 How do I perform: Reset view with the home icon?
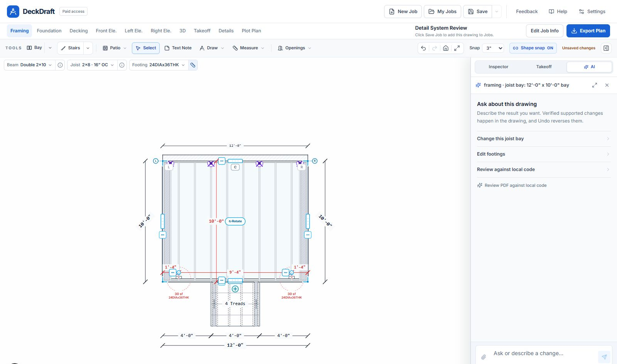(446, 48)
